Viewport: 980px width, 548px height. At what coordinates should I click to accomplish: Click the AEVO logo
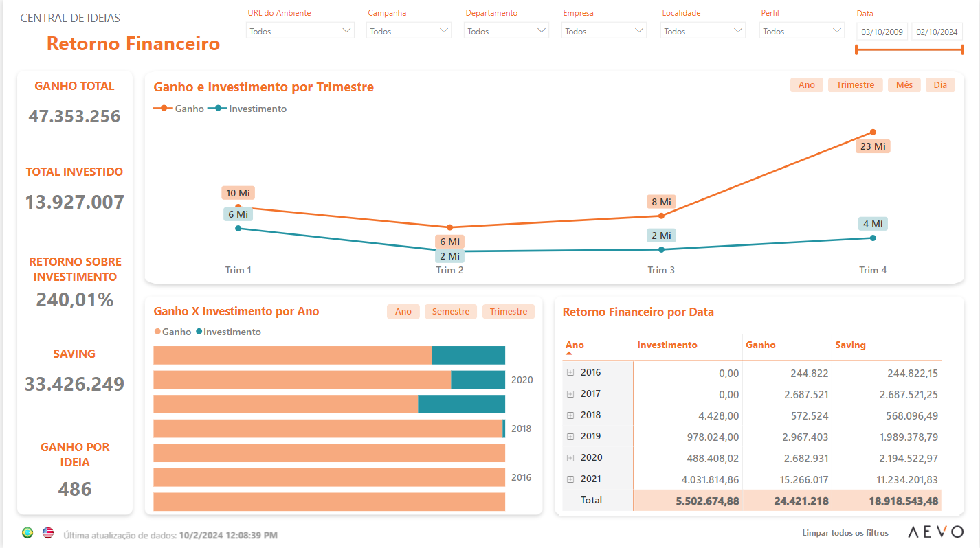[935, 532]
